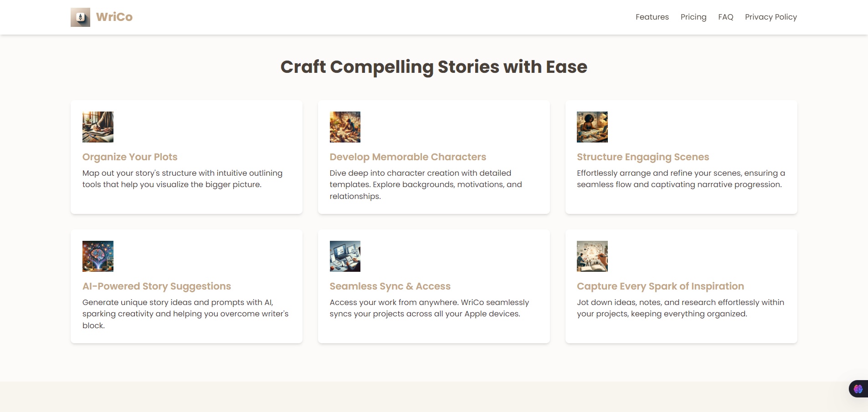Click the floating brain widget icon
The width and height of the screenshot is (868, 412).
click(858, 389)
